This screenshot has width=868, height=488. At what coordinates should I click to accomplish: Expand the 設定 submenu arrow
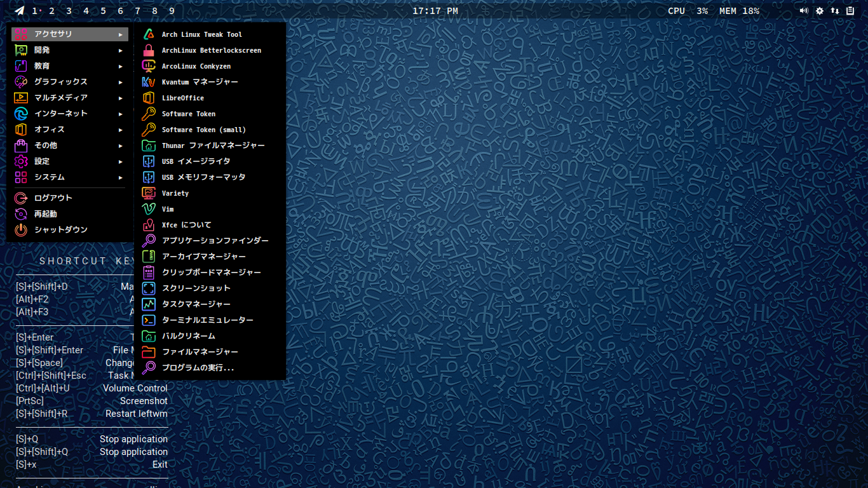point(121,161)
